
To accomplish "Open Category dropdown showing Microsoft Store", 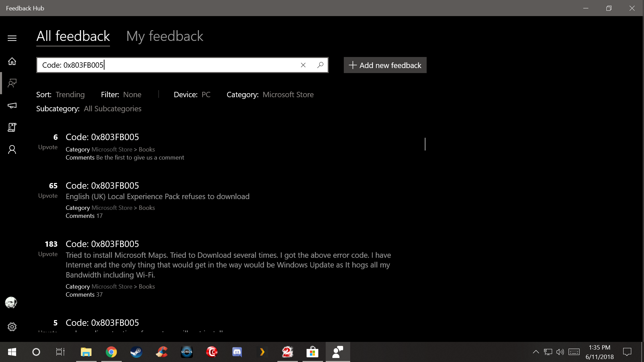I will [270, 95].
